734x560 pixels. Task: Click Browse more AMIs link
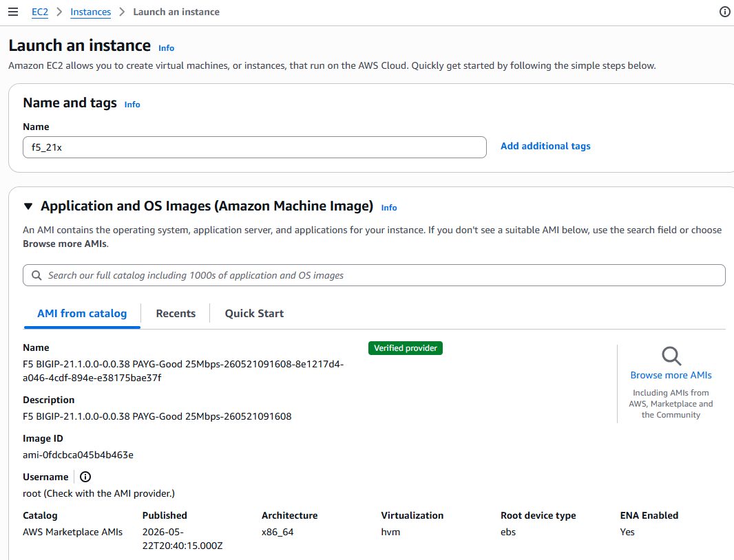click(671, 375)
